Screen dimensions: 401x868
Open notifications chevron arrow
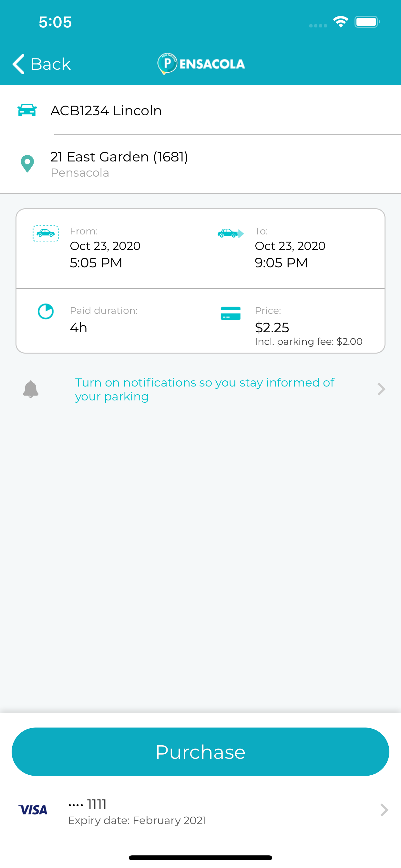tap(381, 389)
